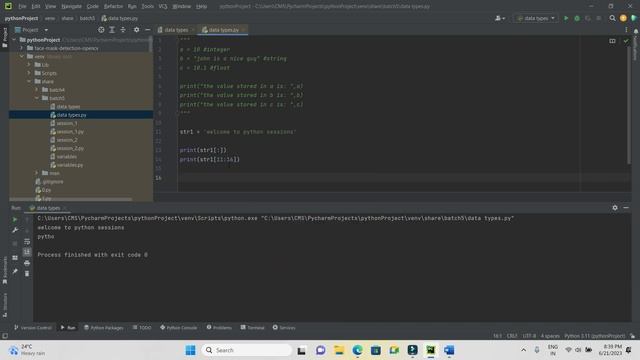640x360 pixels.
Task: Click the Windows Start button
Action: click(x=190, y=350)
